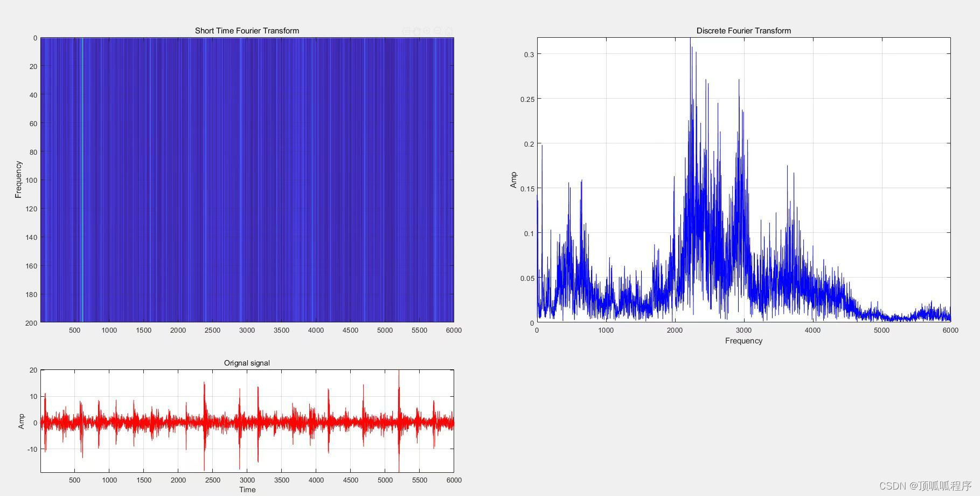The height and width of the screenshot is (496, 980).
Task: Click the 0.25 tick on DFT Amp axis
Action: (527, 99)
